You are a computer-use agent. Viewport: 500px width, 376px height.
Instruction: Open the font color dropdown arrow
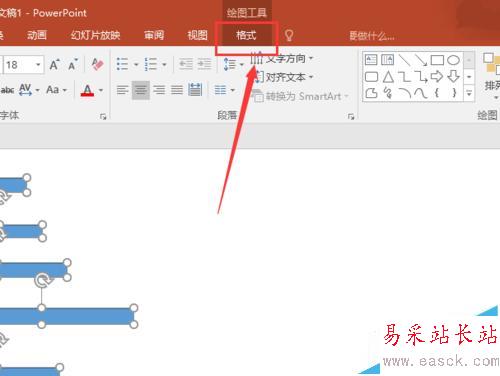pyautogui.click(x=101, y=90)
